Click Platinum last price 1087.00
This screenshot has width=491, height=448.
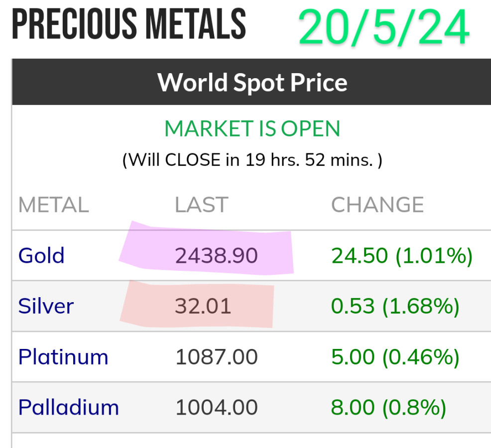217,357
